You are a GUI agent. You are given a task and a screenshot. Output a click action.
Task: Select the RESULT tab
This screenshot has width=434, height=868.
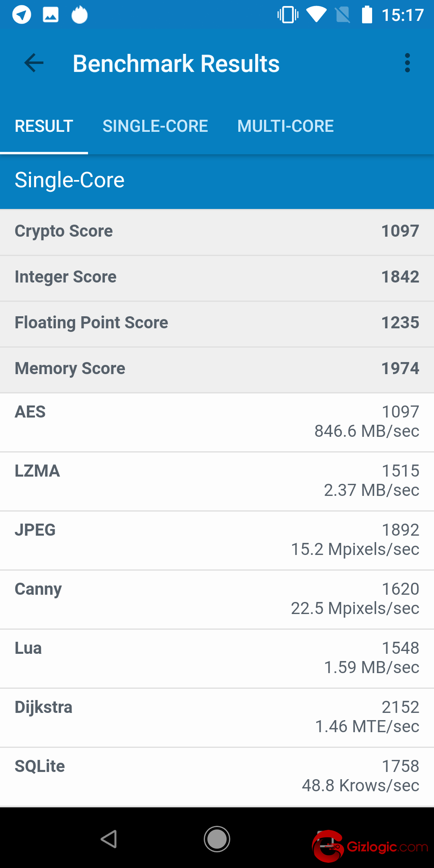click(x=44, y=126)
